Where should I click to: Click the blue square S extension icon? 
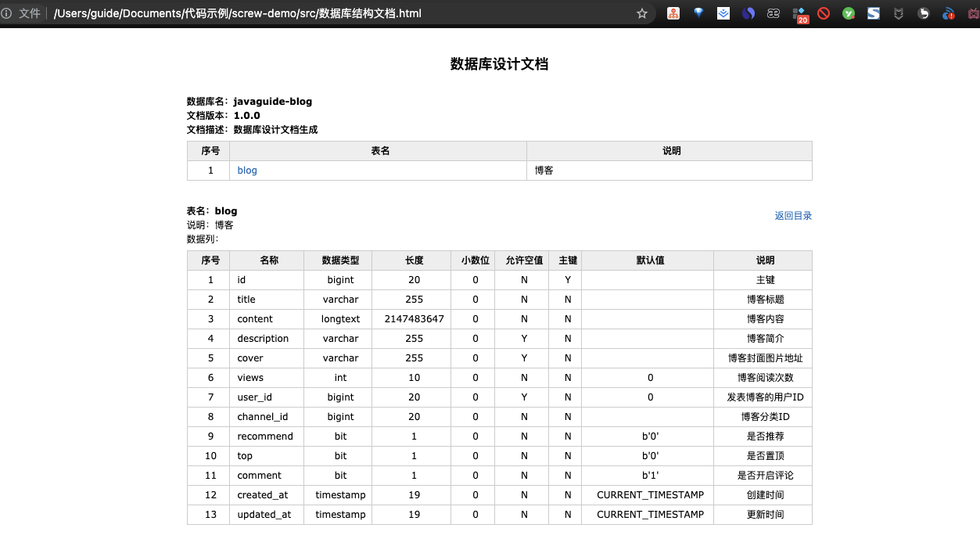point(873,13)
